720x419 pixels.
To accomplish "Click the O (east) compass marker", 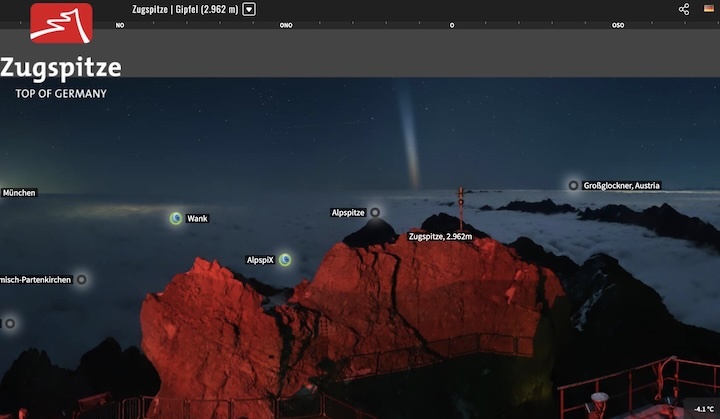I will [x=452, y=25].
